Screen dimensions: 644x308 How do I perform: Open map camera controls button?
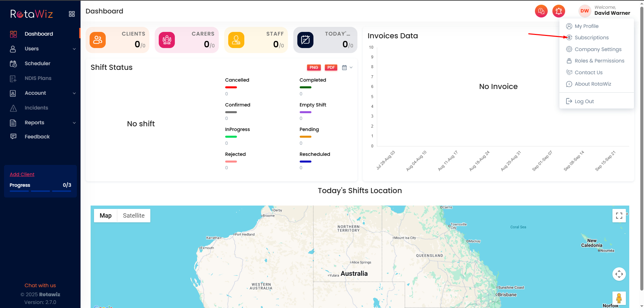click(619, 274)
